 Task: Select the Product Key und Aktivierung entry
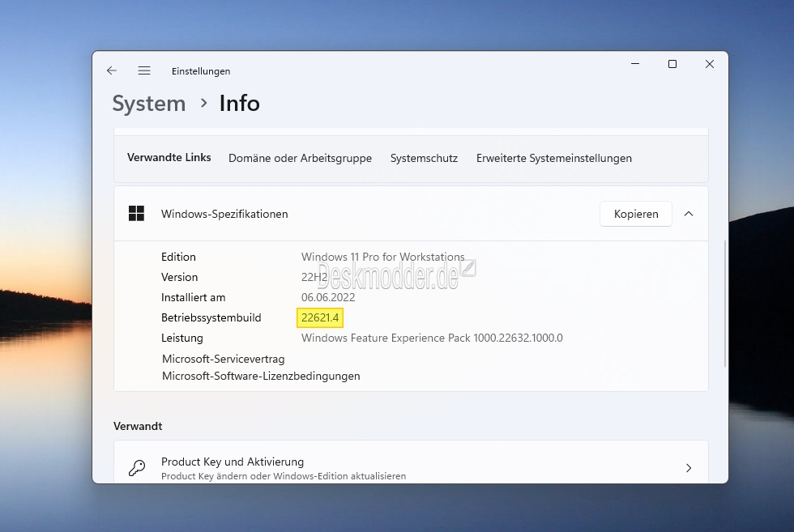tap(411, 462)
